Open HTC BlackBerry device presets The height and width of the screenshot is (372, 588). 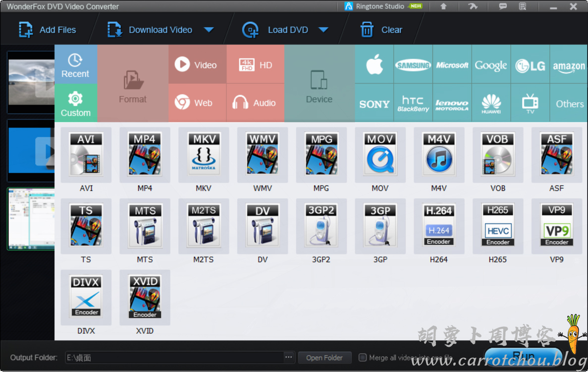pyautogui.click(x=413, y=103)
